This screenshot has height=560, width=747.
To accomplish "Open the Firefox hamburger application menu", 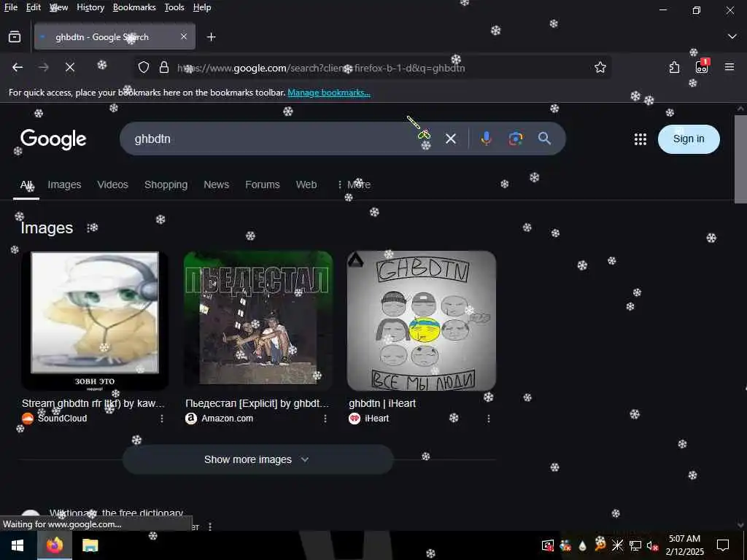I will (x=729, y=67).
